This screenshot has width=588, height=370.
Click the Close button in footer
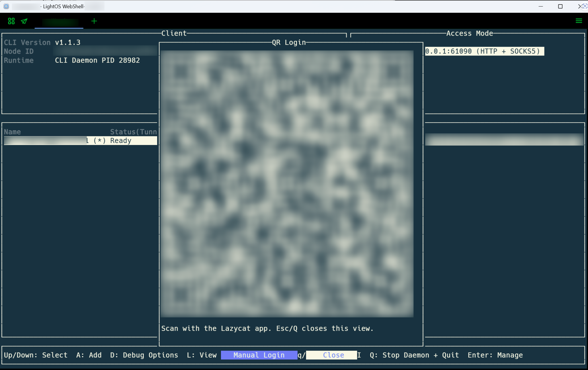click(x=332, y=355)
